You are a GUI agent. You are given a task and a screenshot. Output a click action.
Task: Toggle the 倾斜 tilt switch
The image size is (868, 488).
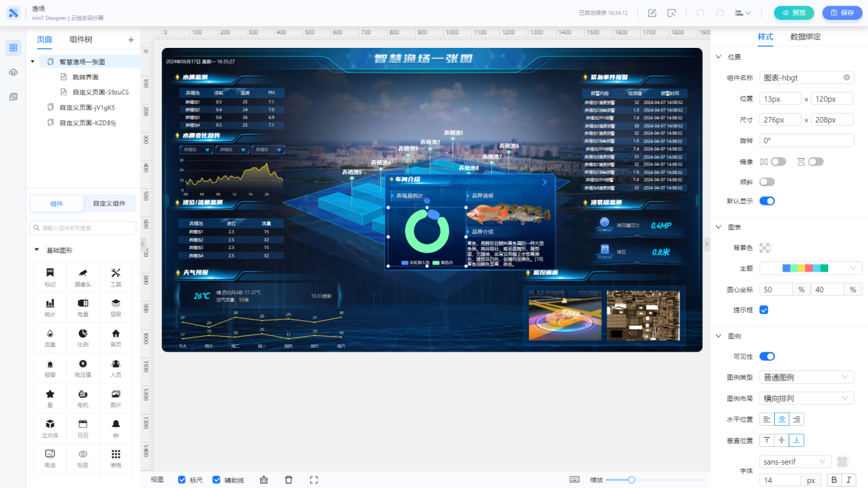[x=767, y=181]
